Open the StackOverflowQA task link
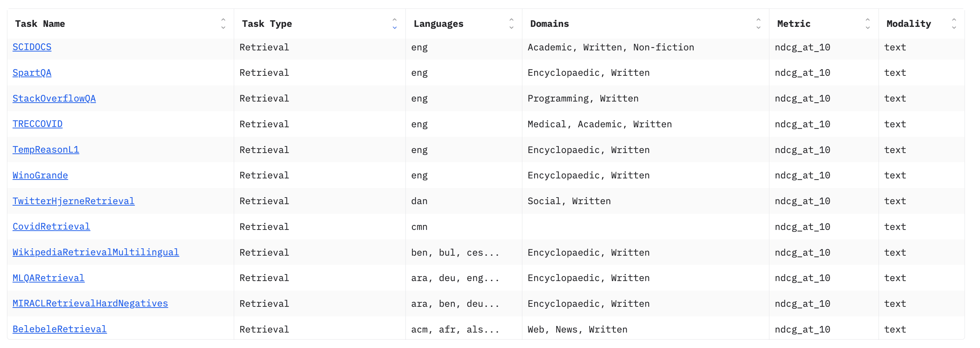This screenshot has height=348, width=980. pyautogui.click(x=54, y=99)
